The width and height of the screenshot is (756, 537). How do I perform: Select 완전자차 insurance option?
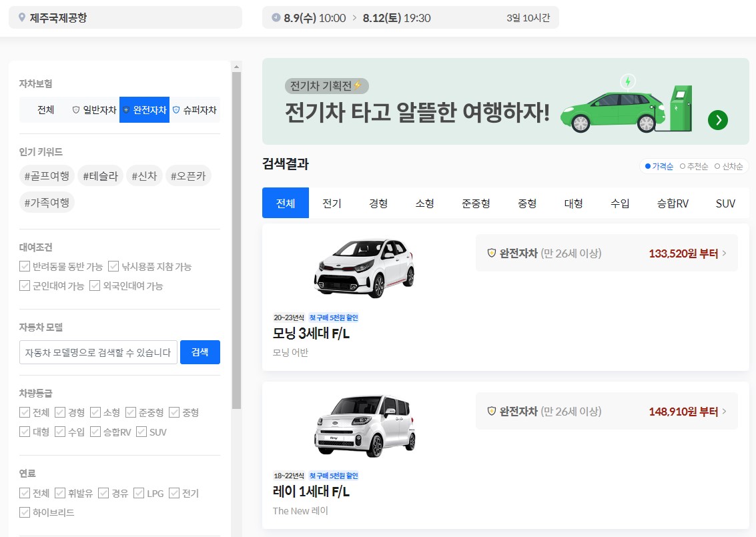(x=145, y=110)
